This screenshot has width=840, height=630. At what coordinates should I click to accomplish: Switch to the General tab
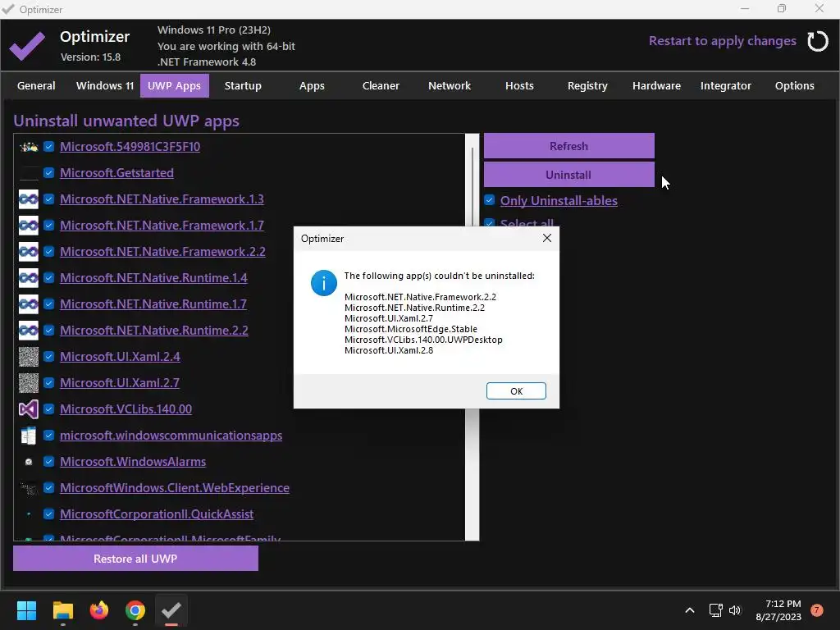click(36, 85)
